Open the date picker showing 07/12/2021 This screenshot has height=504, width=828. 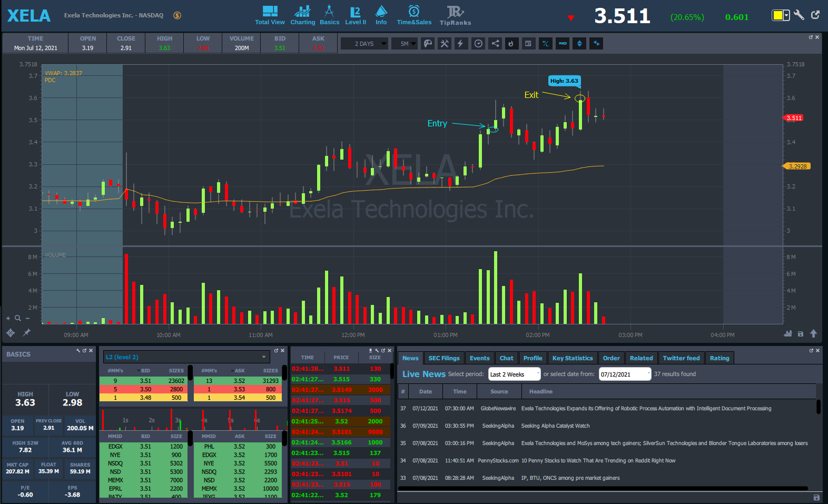click(625, 374)
